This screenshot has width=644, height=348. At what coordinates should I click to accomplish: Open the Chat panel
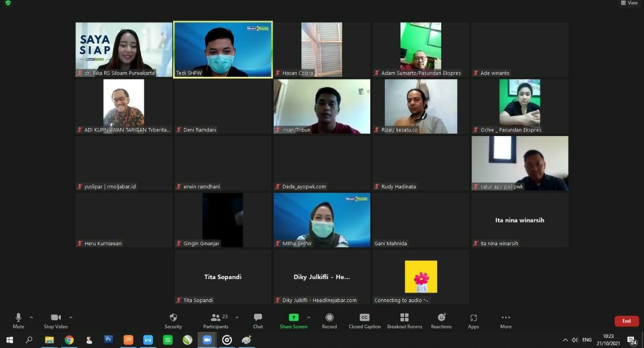(x=258, y=320)
